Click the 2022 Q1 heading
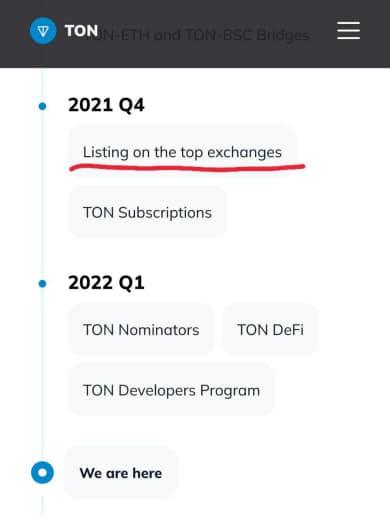Screen dimensions: 390x520 [106, 283]
